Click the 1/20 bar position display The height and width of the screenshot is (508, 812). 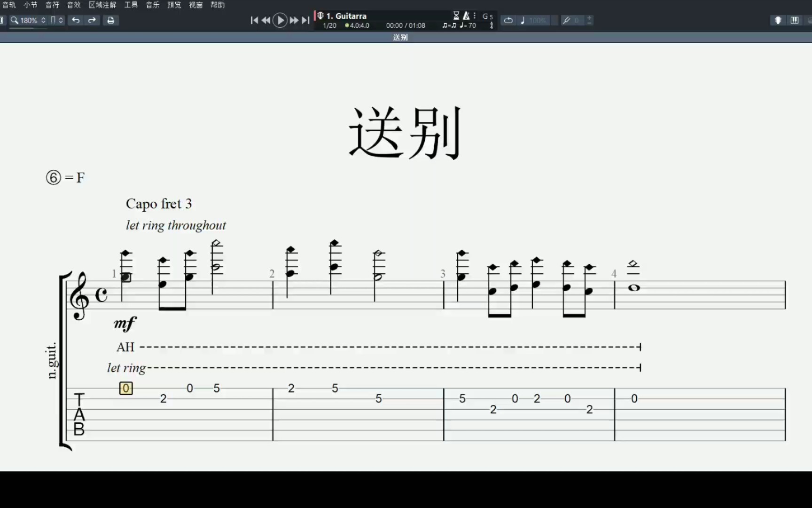pyautogui.click(x=330, y=25)
